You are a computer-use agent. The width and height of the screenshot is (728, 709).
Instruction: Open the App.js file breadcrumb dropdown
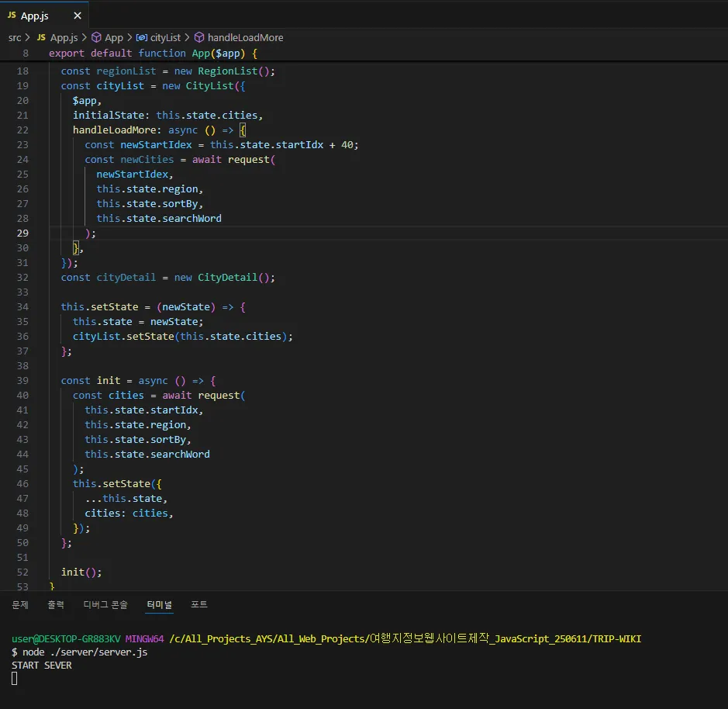(x=64, y=38)
